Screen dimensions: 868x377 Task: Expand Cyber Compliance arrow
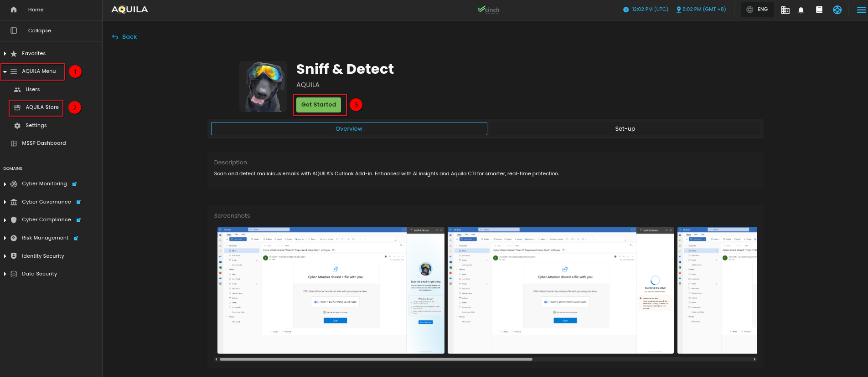coord(5,220)
